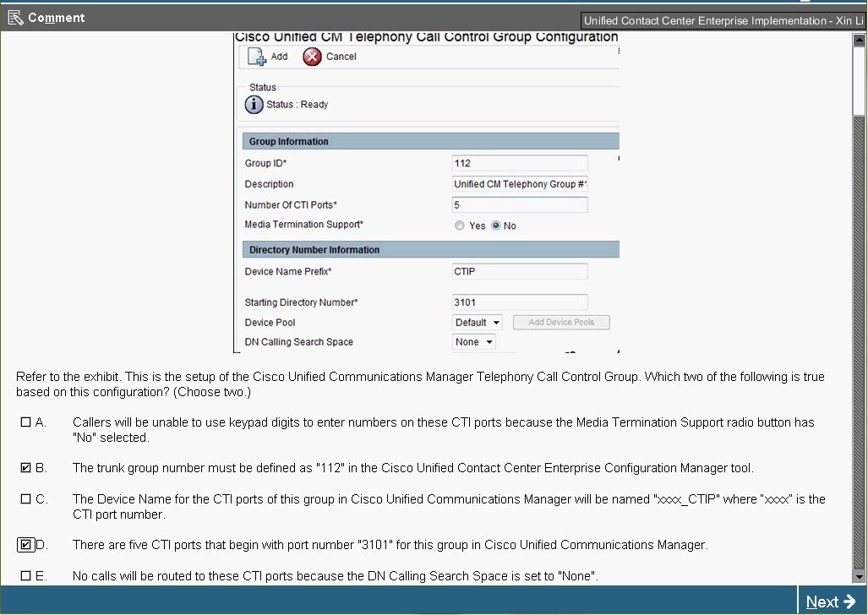Image resolution: width=868 pixels, height=615 pixels.
Task: Click the Starting Directory Number field
Action: 520,302
